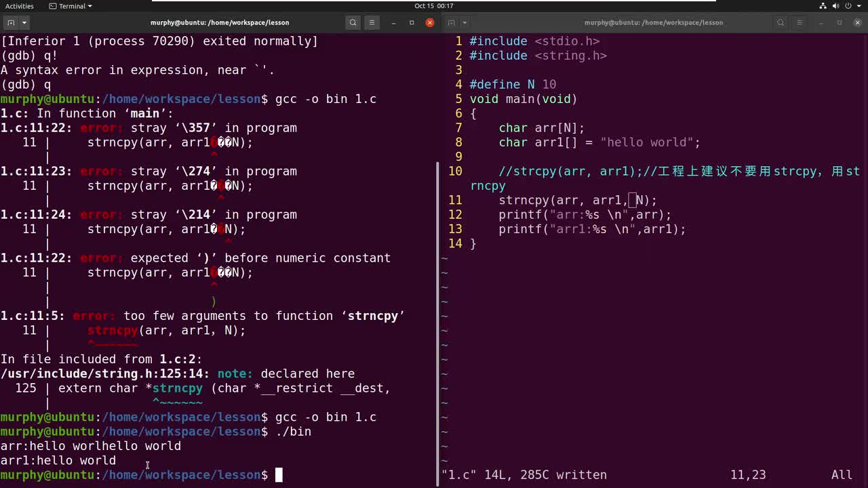The image size is (868, 488).
Task: Click 'too few arguments to function' error
Action: [x=203, y=316]
